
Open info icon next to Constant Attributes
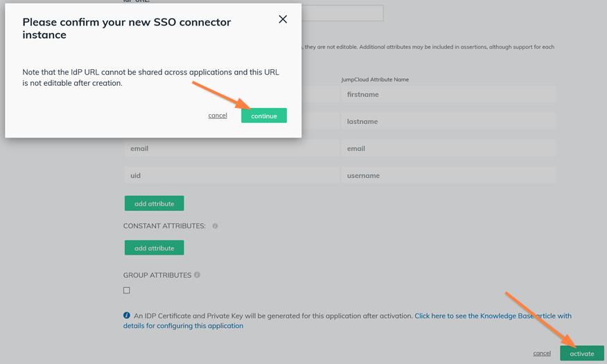(x=215, y=226)
